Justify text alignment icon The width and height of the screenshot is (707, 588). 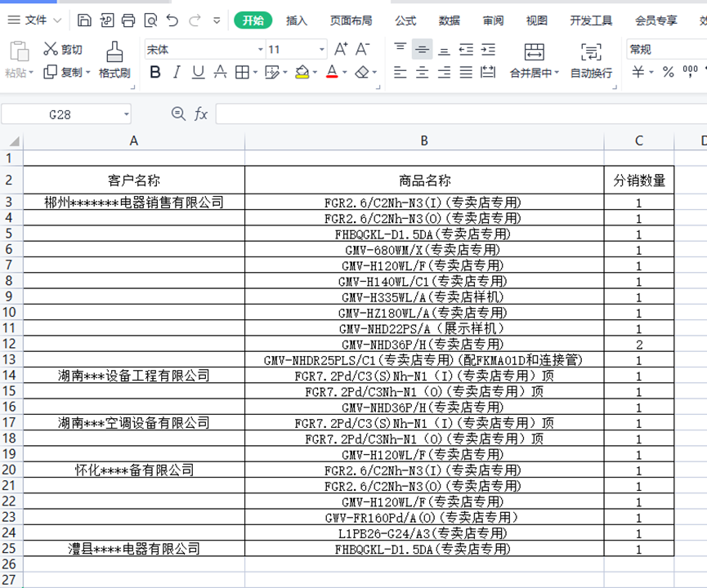[x=466, y=72]
